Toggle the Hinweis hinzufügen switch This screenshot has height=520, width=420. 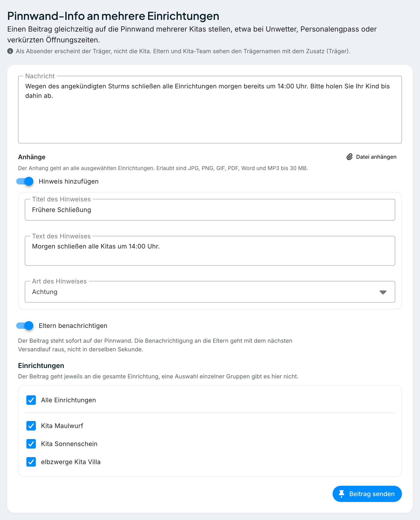(x=25, y=181)
